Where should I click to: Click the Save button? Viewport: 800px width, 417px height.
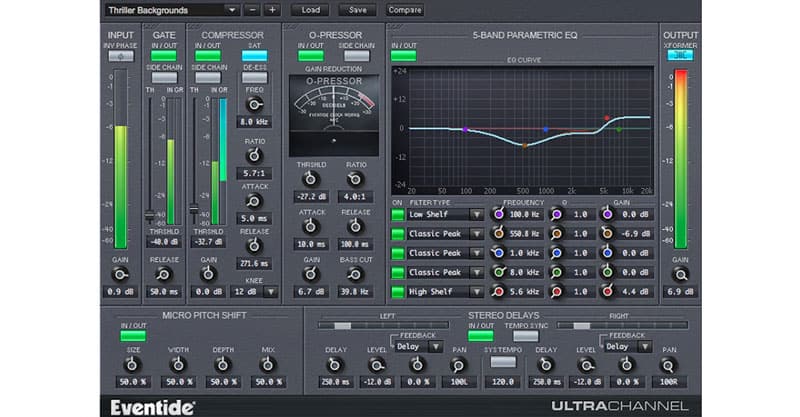(357, 10)
